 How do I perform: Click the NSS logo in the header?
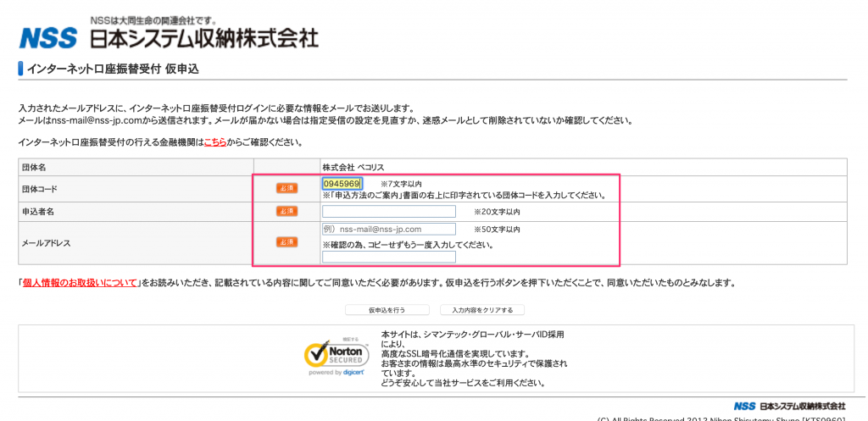(48, 38)
